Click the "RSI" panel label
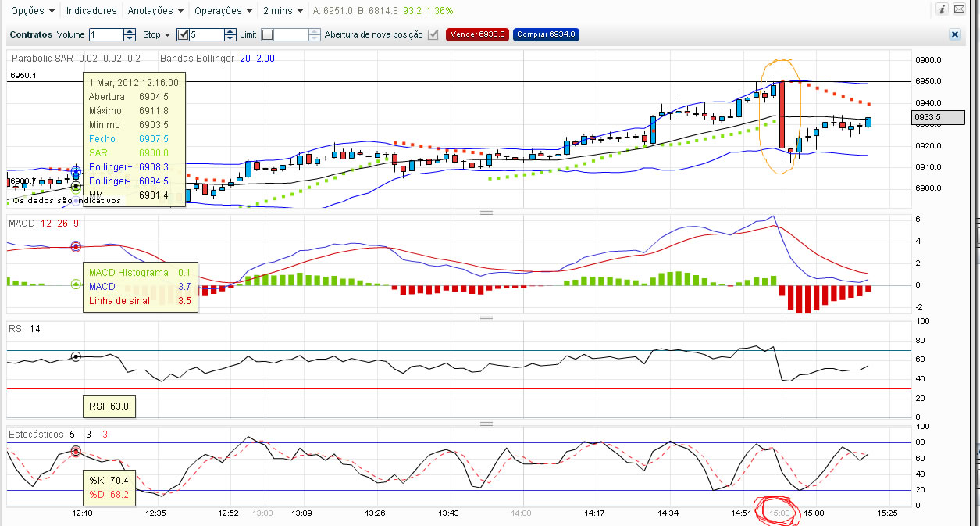This screenshot has height=526, width=980. 16,329
